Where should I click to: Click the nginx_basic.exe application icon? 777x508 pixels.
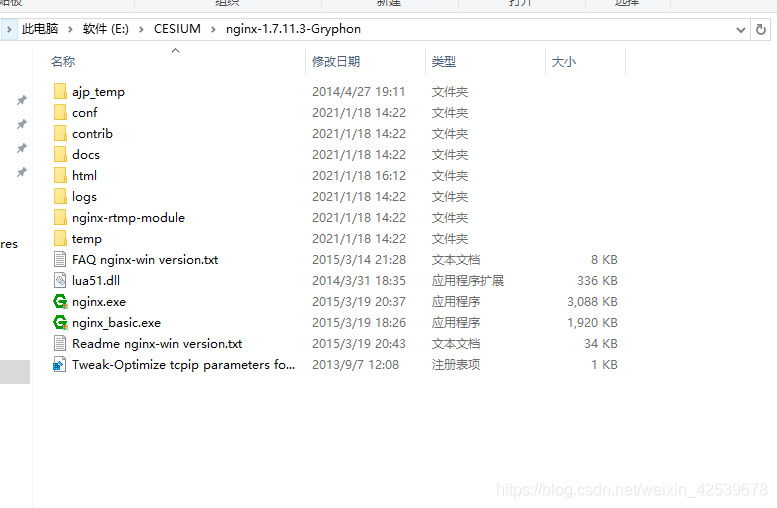click(60, 323)
